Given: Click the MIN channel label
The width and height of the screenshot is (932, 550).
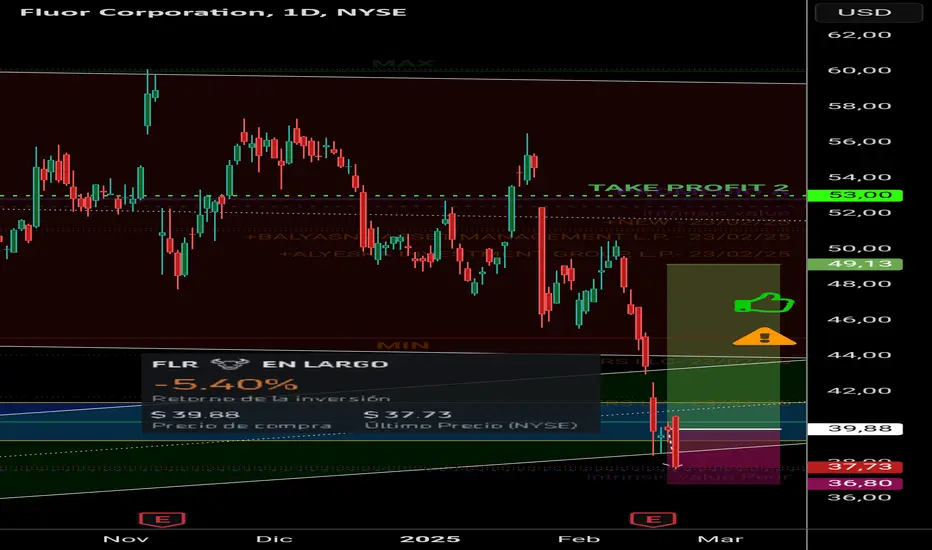Looking at the screenshot, I should coord(403,345).
